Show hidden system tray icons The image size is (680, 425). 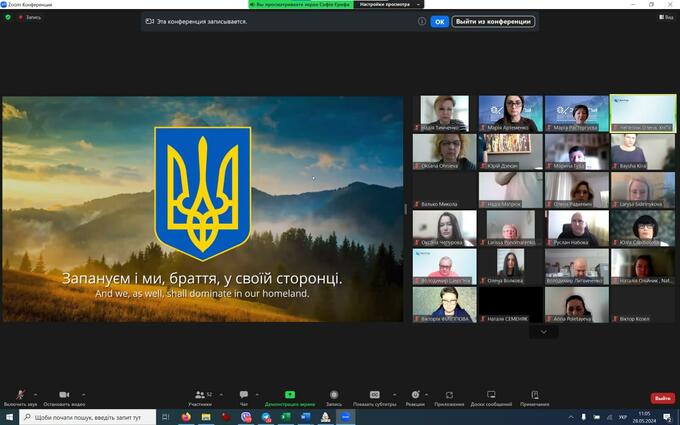coord(571,418)
